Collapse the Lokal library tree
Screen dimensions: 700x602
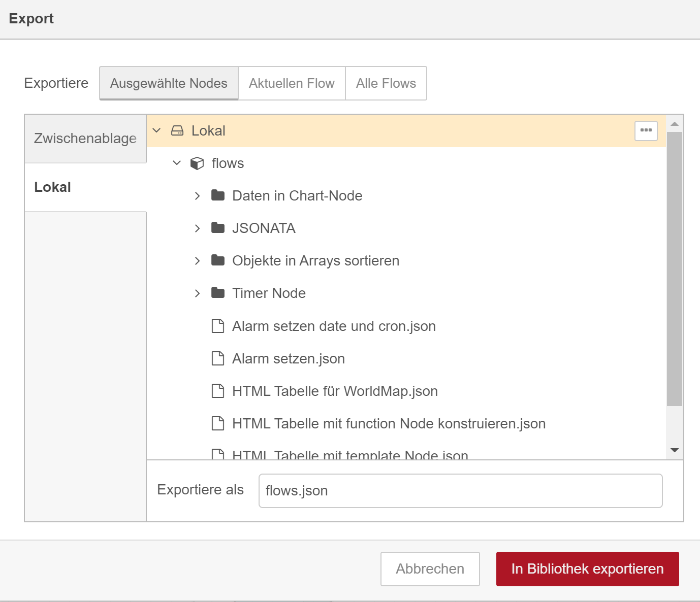pos(156,131)
